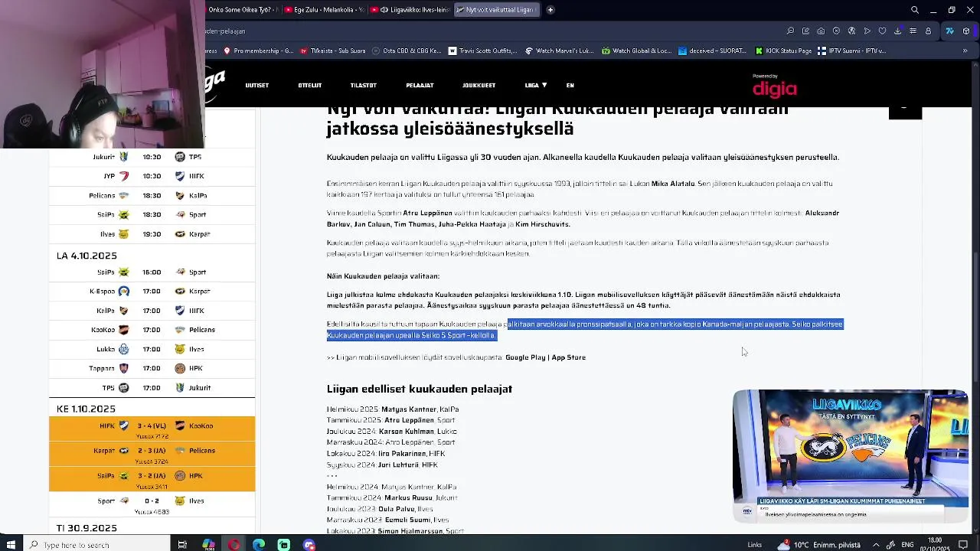Open the 'Watch Marvel's' bookmark

coord(559,51)
